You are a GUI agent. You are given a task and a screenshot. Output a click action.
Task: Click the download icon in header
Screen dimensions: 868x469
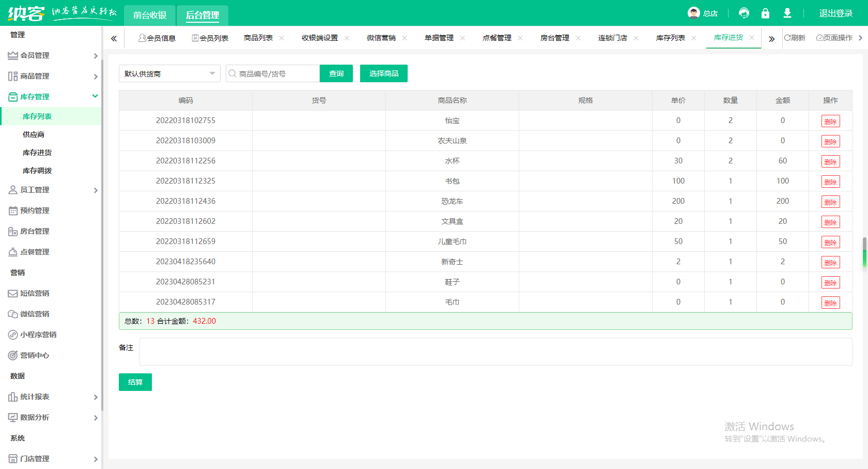tap(787, 13)
